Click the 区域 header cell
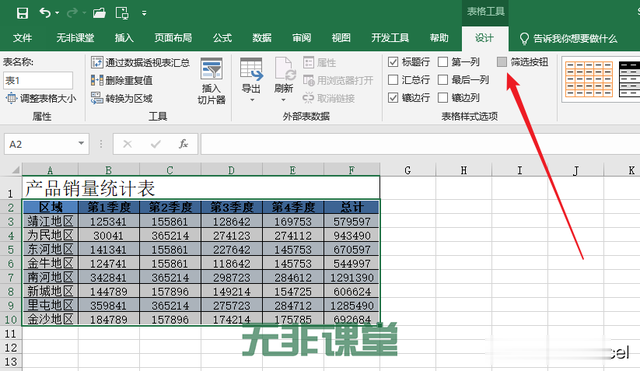The height and width of the screenshot is (371, 640). 50,207
